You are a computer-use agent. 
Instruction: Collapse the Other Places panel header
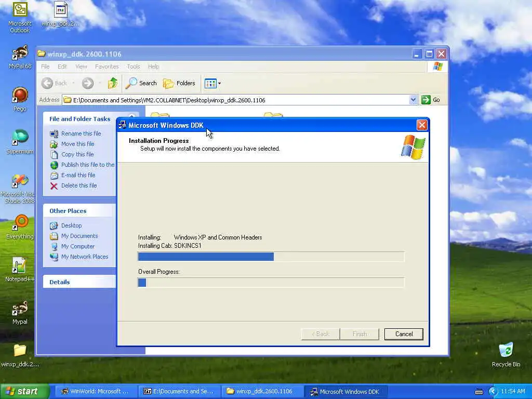pos(79,211)
